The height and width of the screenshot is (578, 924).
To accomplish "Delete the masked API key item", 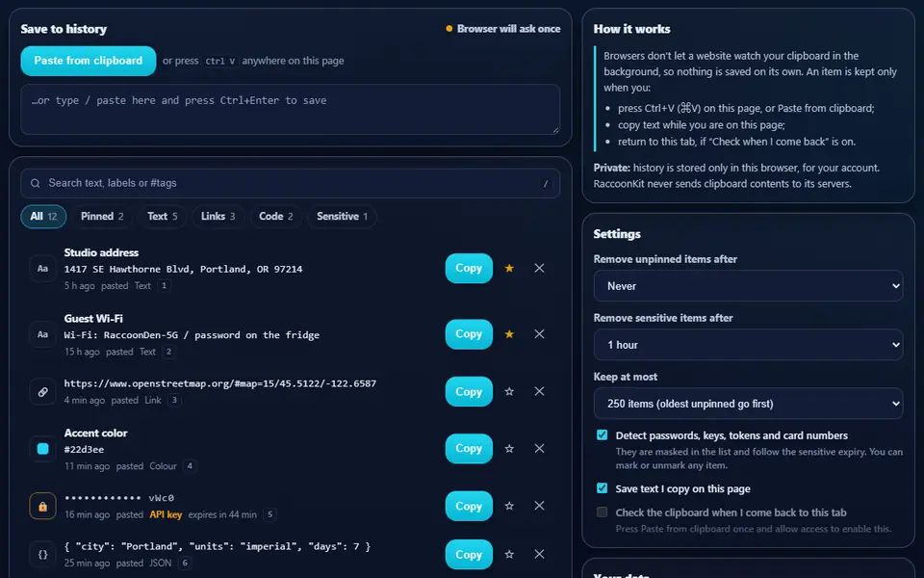I will point(539,506).
